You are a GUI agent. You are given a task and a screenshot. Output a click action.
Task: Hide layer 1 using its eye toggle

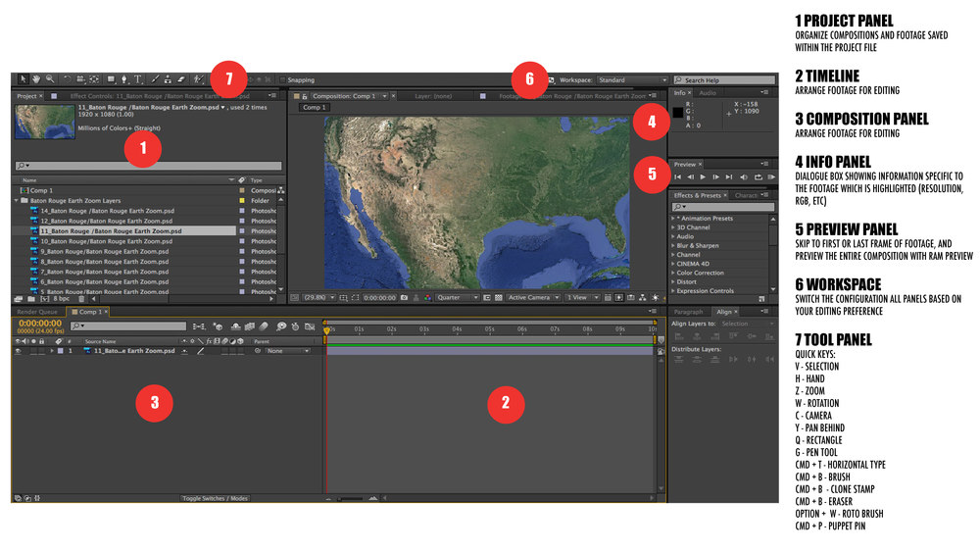click(19, 350)
